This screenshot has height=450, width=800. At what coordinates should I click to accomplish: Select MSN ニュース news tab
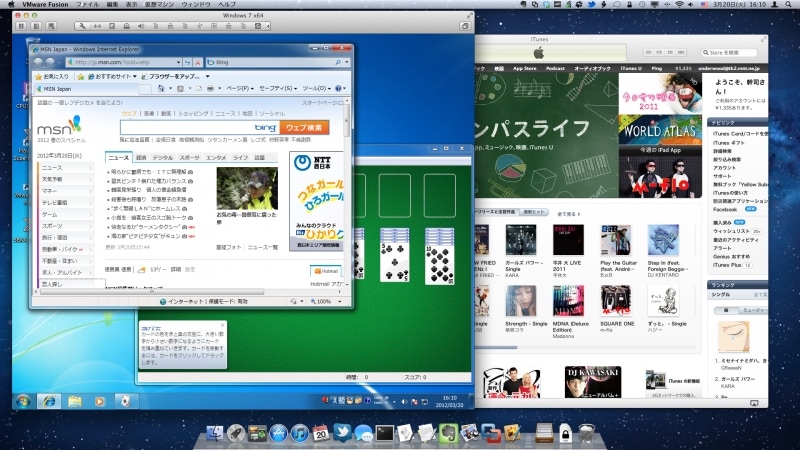119,158
